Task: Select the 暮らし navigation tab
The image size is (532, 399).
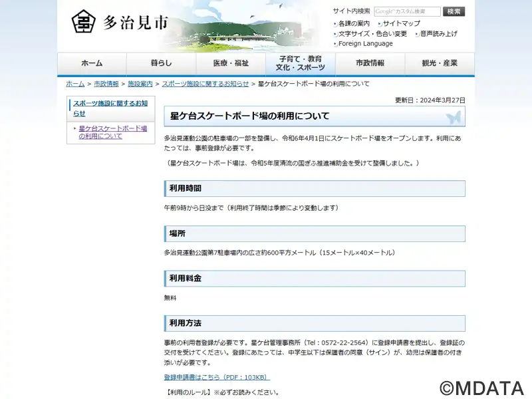Action: [161, 63]
